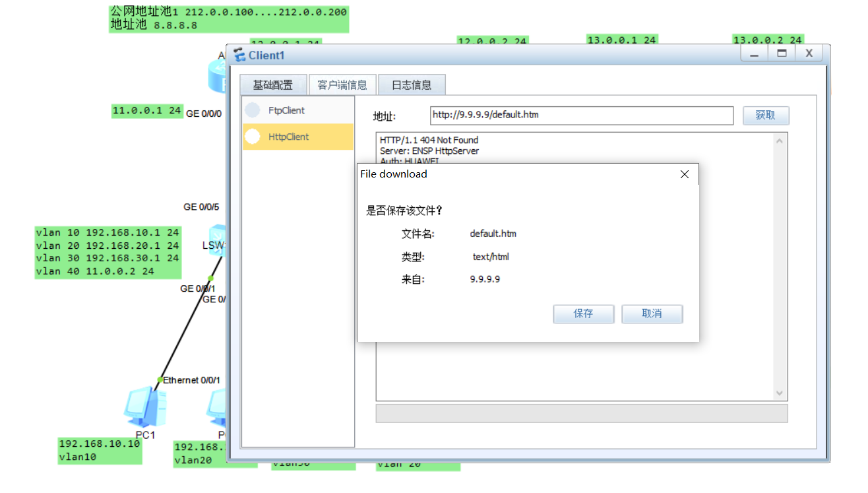
Task: Click the '192.168.10.10' label under PC1
Action: [100, 444]
